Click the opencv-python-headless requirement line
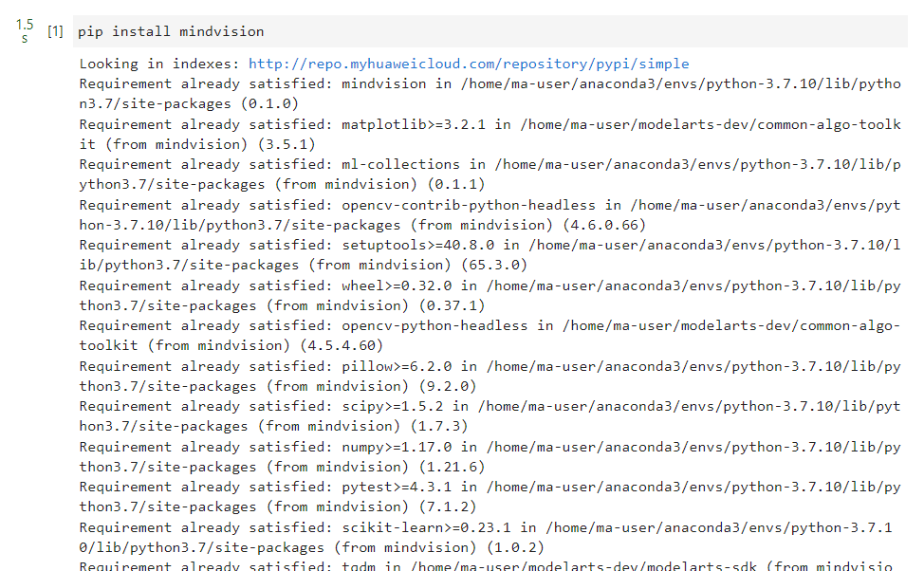The width and height of the screenshot is (924, 571). 490,336
